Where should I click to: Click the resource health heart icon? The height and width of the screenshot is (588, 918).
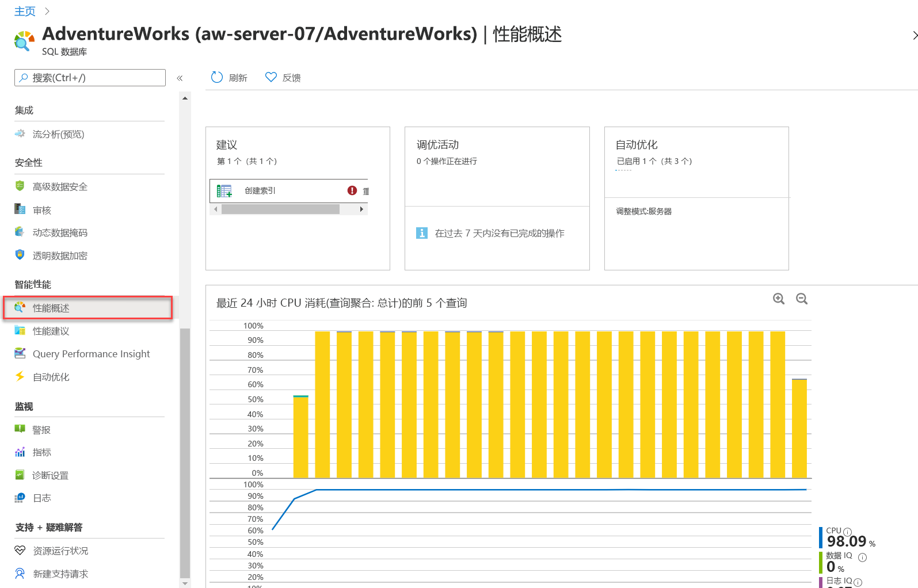[20, 550]
